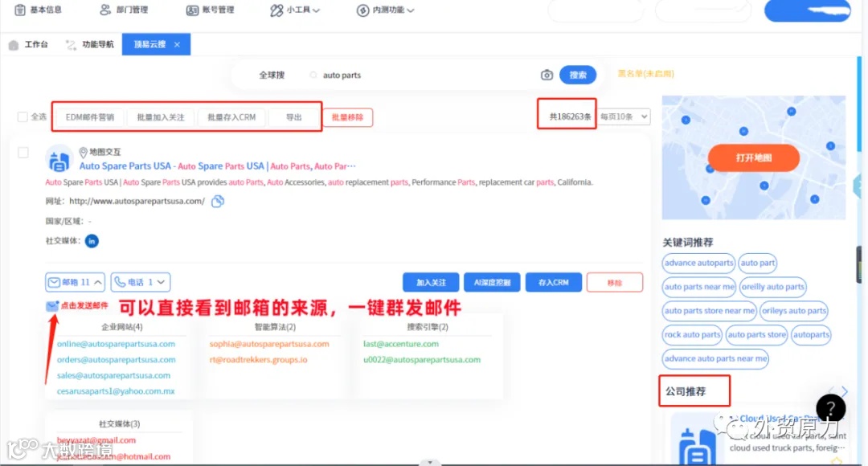Click the blue 搜索 button
This screenshot has height=466, width=868.
coord(578,75)
